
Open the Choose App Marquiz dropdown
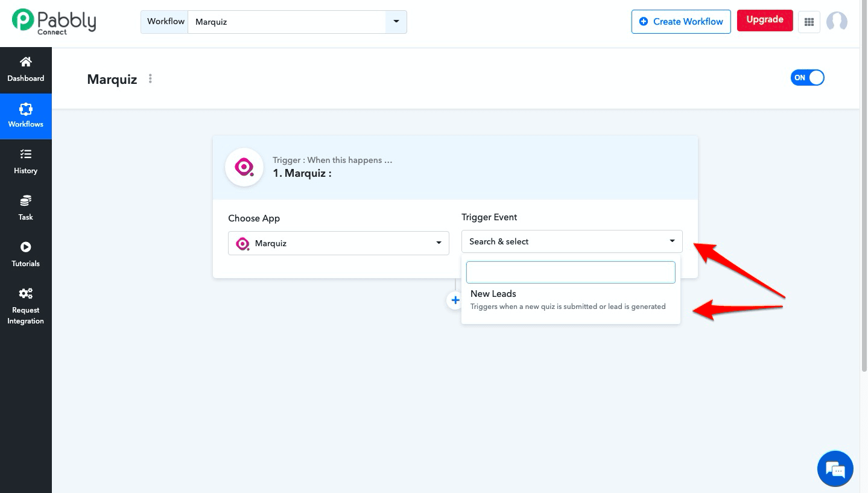(338, 243)
